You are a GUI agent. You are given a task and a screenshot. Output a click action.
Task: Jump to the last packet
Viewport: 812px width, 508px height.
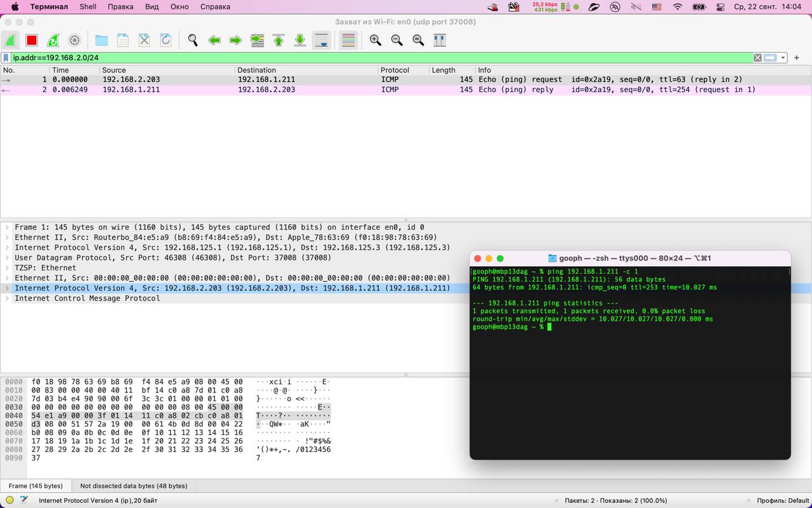300,40
